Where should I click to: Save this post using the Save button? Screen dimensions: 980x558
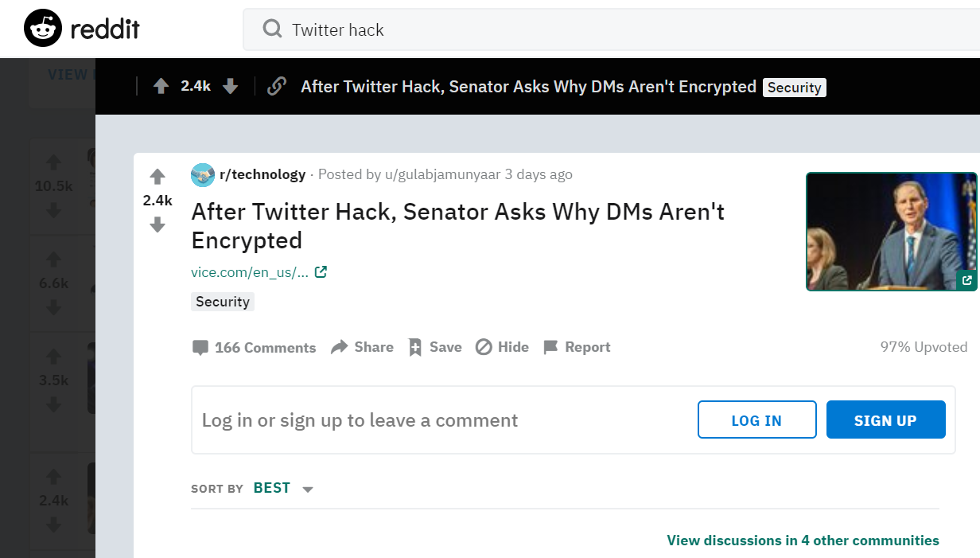[435, 347]
